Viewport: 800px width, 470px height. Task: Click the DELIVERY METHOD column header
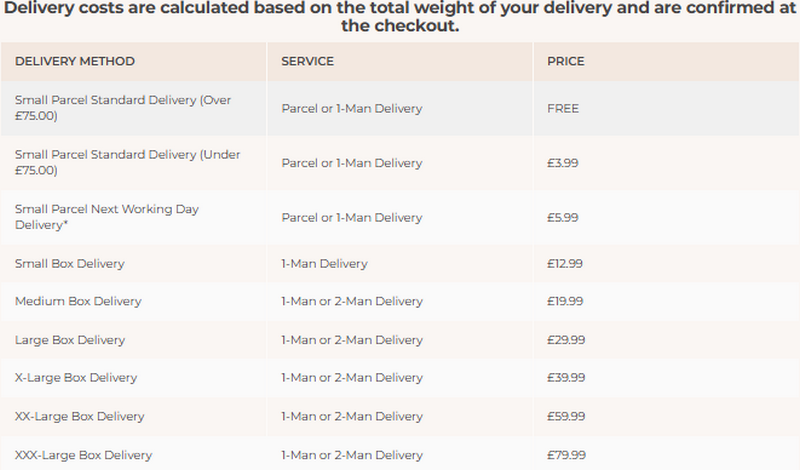pyautogui.click(x=75, y=62)
